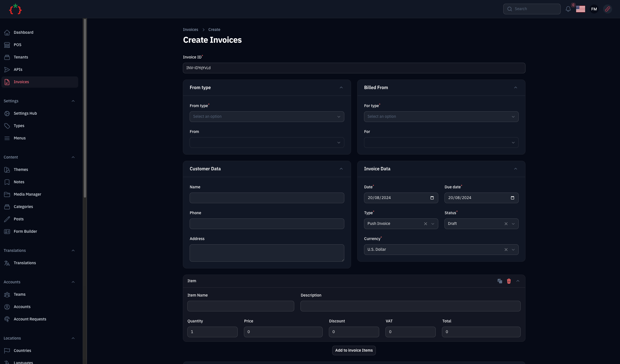Collapse the Settings sidebar group
This screenshot has height=364, width=620.
point(73,101)
